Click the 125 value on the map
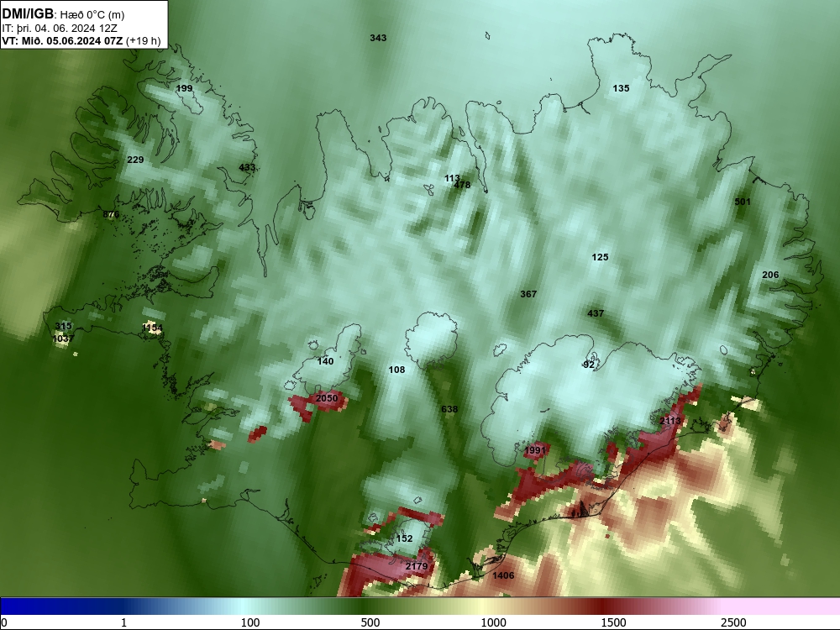This screenshot has height=630, width=840. (x=600, y=258)
